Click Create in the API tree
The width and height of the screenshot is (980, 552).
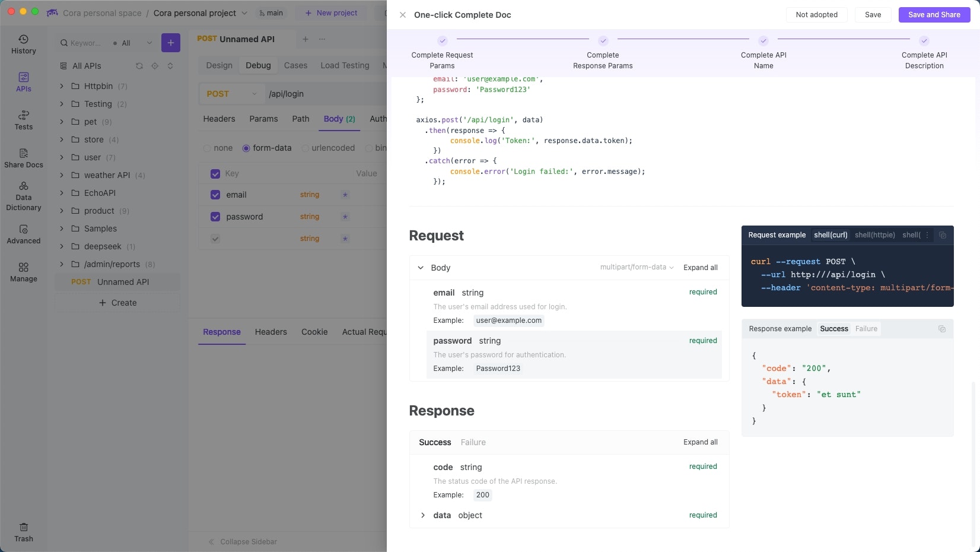(117, 303)
